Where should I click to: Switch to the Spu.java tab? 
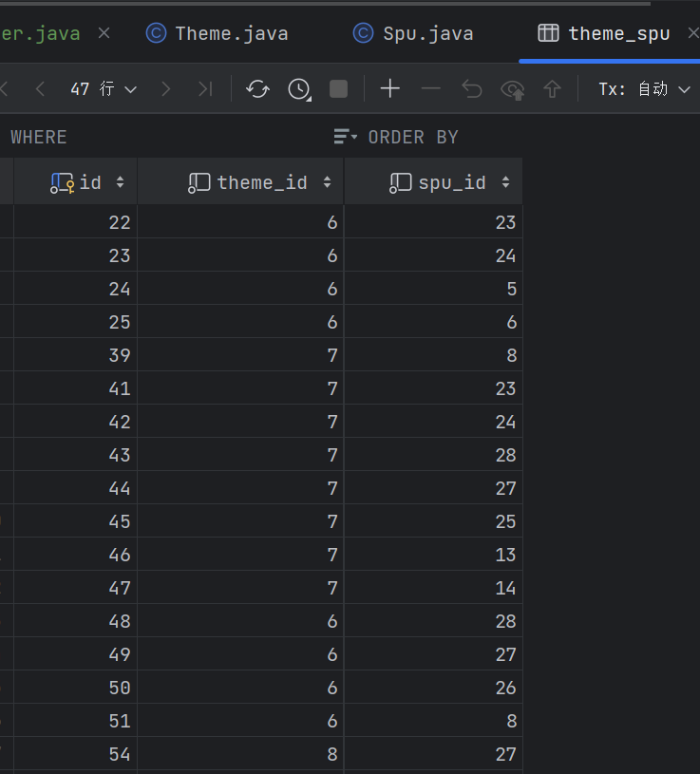click(414, 33)
